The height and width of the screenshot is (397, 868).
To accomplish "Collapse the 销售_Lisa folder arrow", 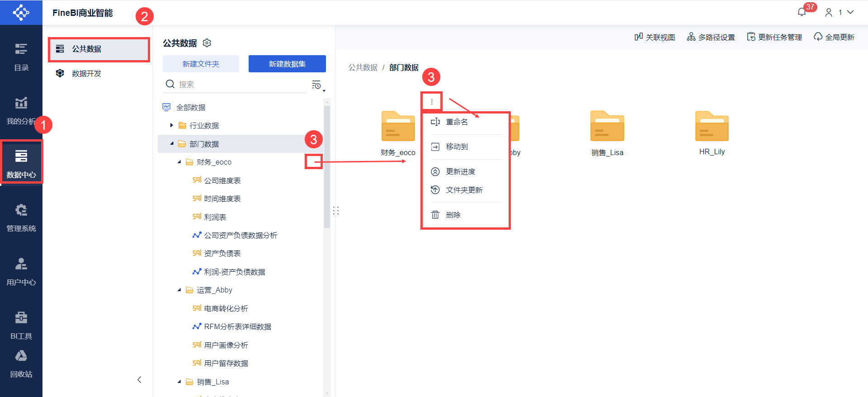I will pyautogui.click(x=179, y=382).
